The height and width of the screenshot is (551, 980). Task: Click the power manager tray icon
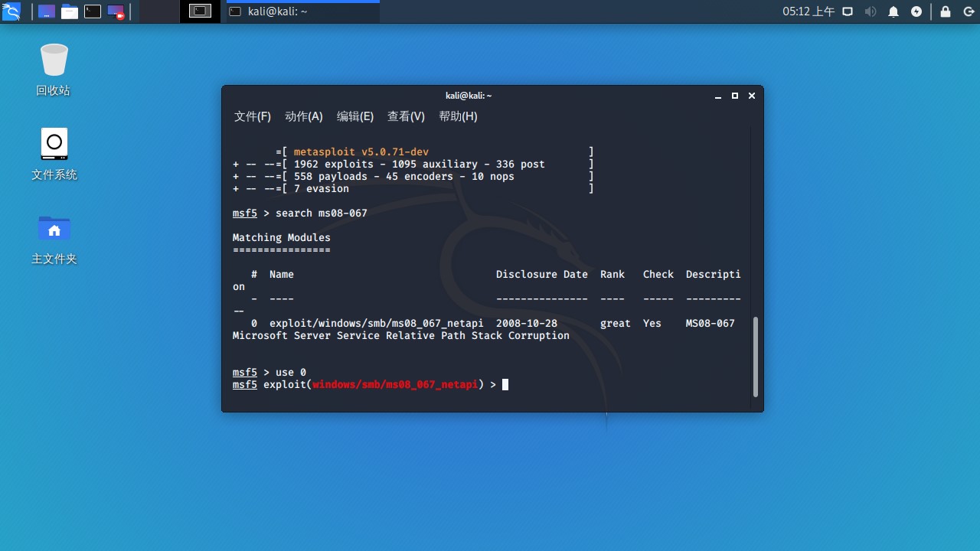pos(916,11)
